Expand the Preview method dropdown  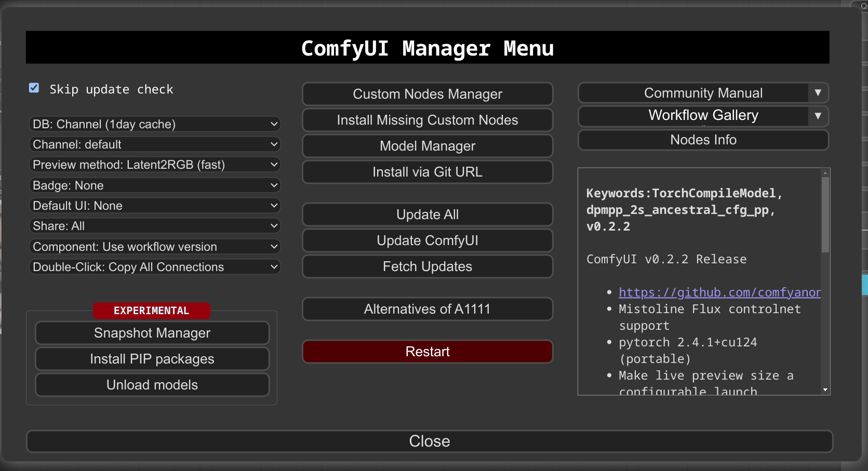coord(155,165)
